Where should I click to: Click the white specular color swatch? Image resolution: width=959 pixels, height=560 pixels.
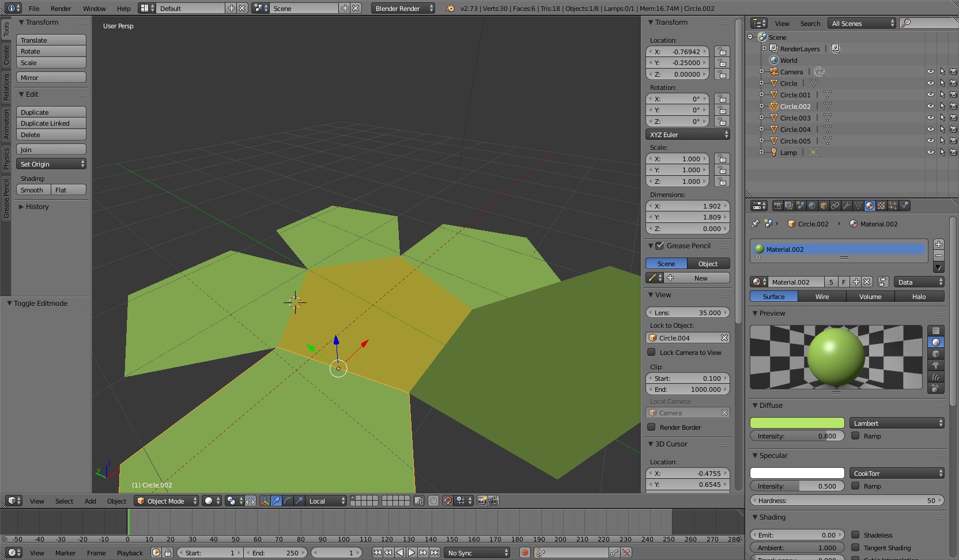click(797, 473)
